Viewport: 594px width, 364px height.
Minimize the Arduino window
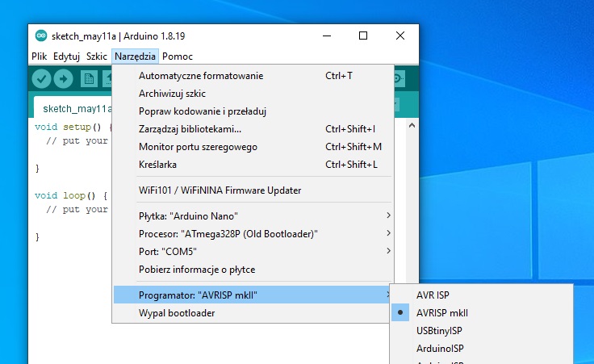(327, 36)
